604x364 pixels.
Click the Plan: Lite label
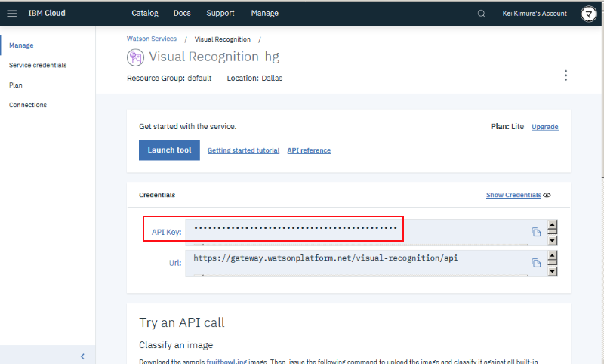coord(507,126)
